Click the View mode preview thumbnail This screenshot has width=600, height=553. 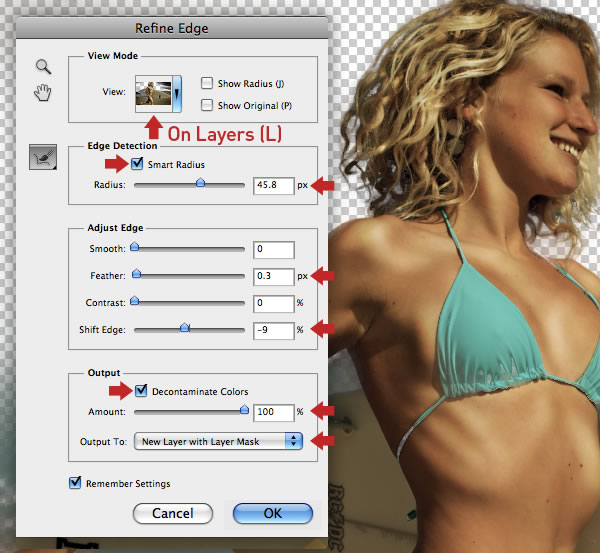coord(153,93)
